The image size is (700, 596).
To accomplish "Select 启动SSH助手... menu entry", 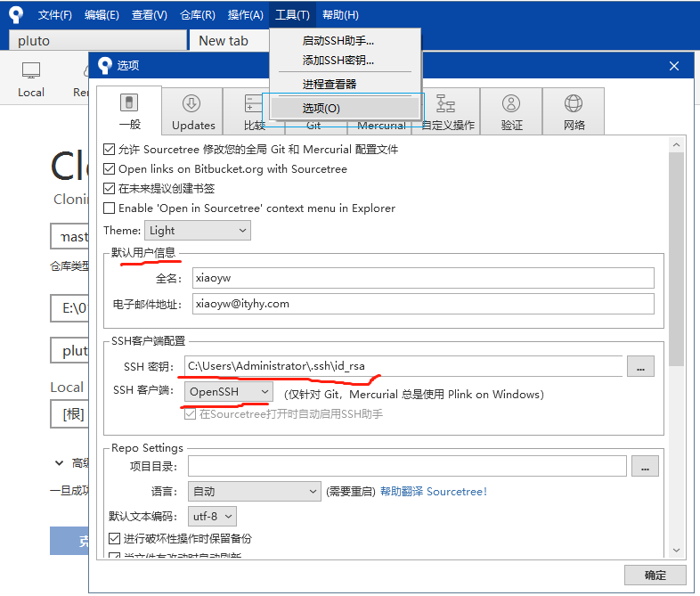I will [345, 41].
